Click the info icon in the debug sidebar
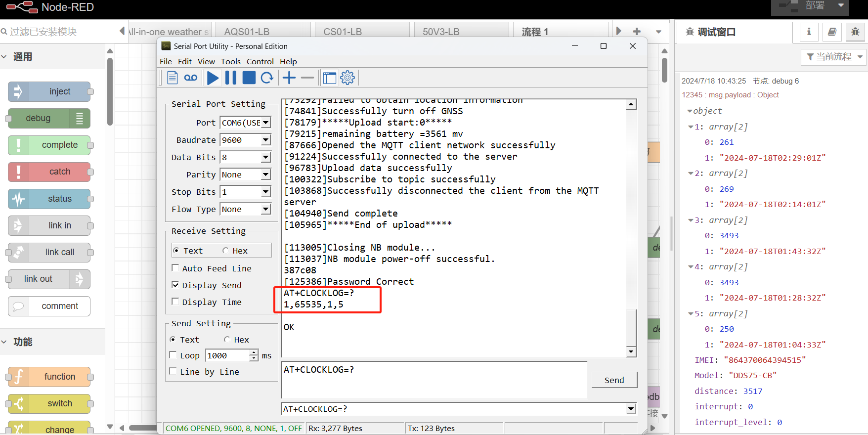The width and height of the screenshot is (868, 435). point(809,32)
